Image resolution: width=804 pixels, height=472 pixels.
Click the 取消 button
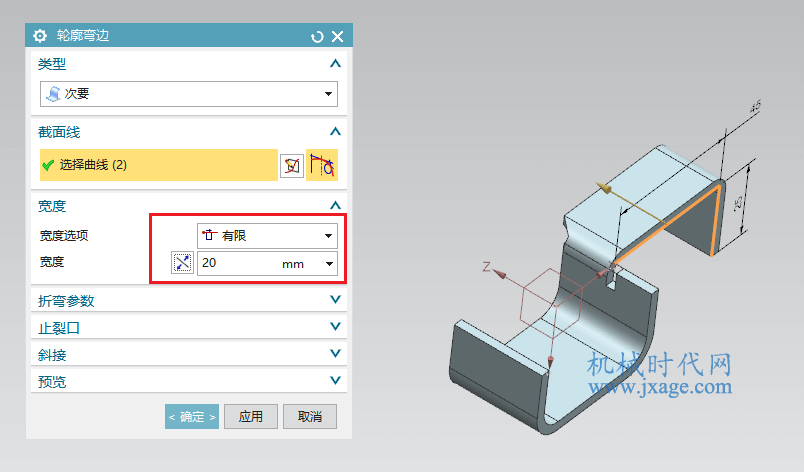(x=310, y=417)
